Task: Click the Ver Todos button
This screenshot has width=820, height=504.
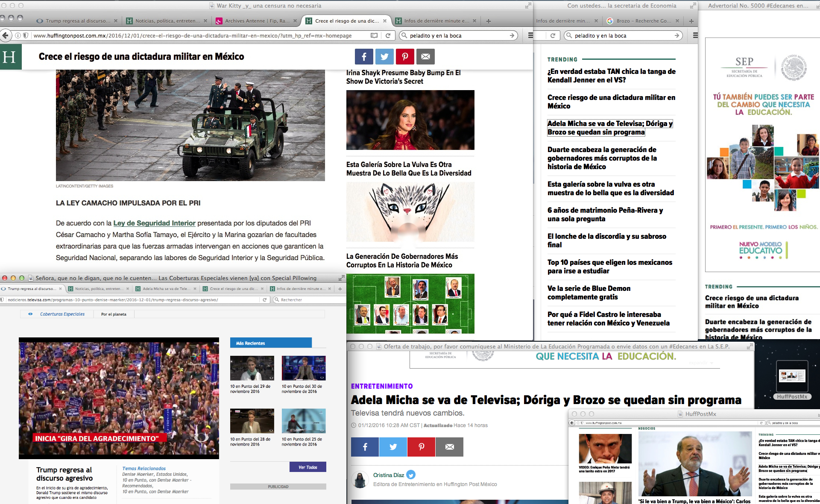Action: click(307, 467)
